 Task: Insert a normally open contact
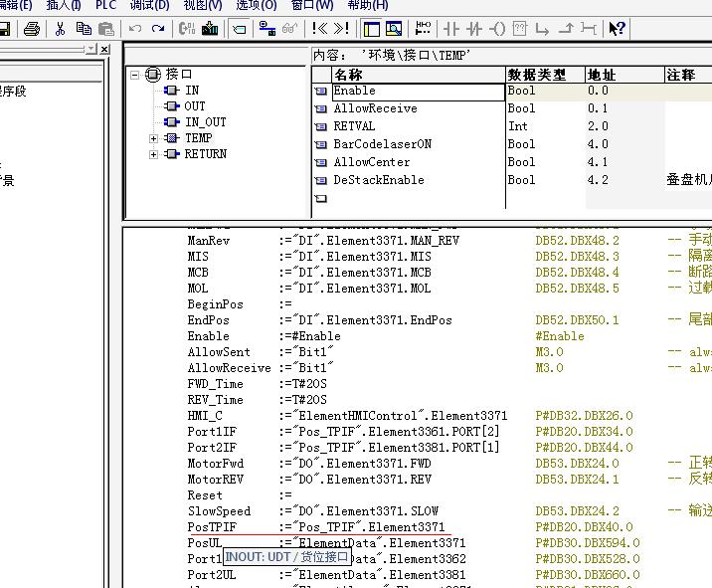pyautogui.click(x=450, y=29)
